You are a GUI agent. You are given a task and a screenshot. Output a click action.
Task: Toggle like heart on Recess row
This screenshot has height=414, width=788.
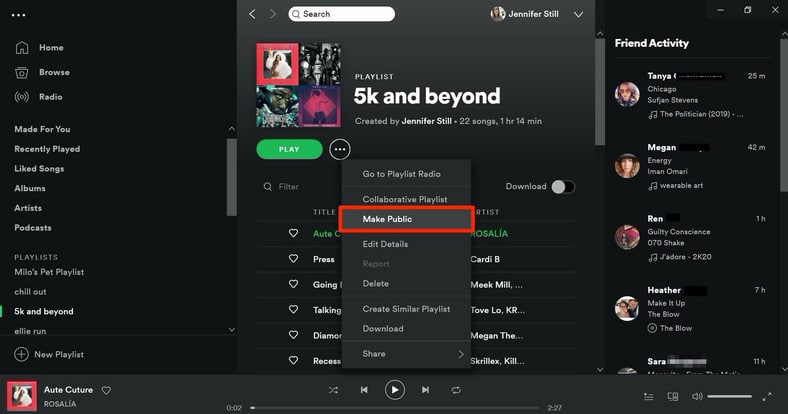tap(293, 360)
